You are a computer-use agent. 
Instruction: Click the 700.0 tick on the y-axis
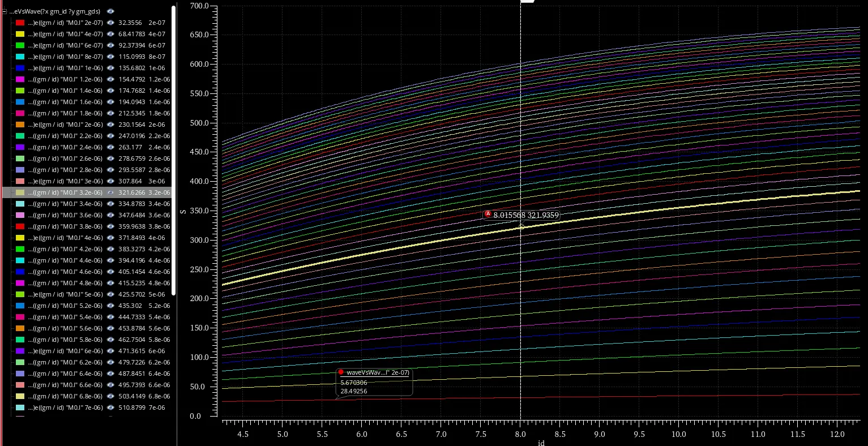pyautogui.click(x=199, y=6)
